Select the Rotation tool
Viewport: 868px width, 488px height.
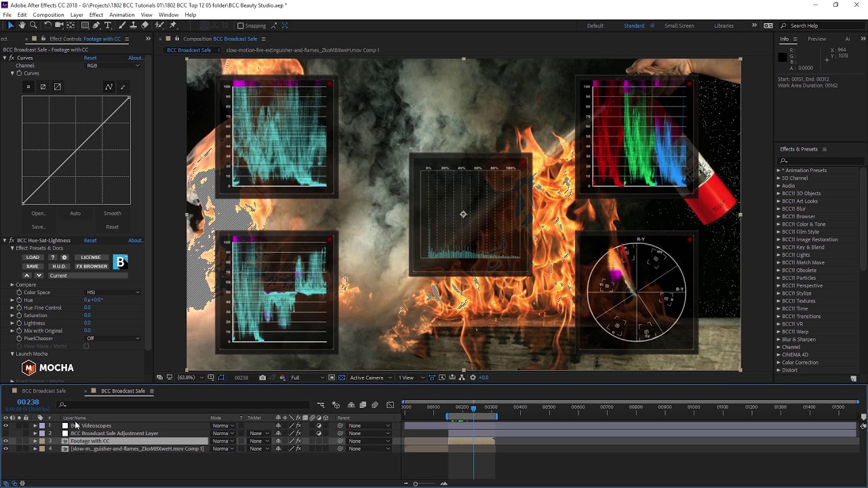47,25
